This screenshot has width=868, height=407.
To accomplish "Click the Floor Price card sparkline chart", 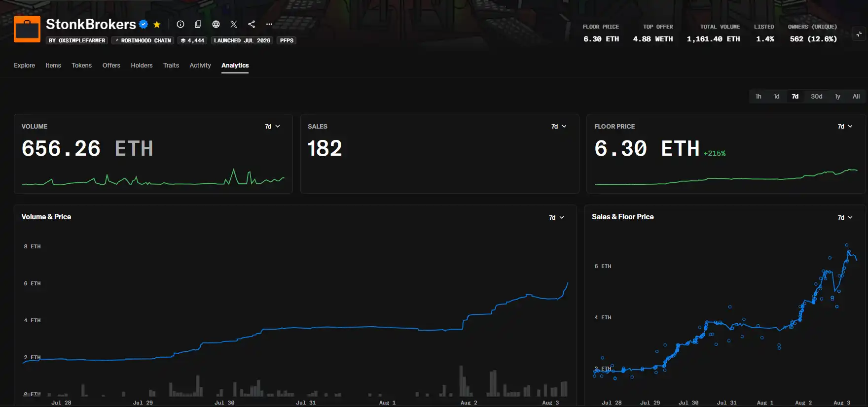I will [726, 177].
